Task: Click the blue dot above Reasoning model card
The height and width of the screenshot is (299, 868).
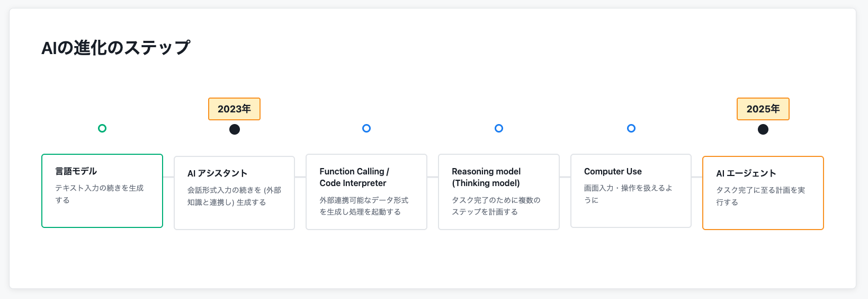Action: tap(499, 128)
